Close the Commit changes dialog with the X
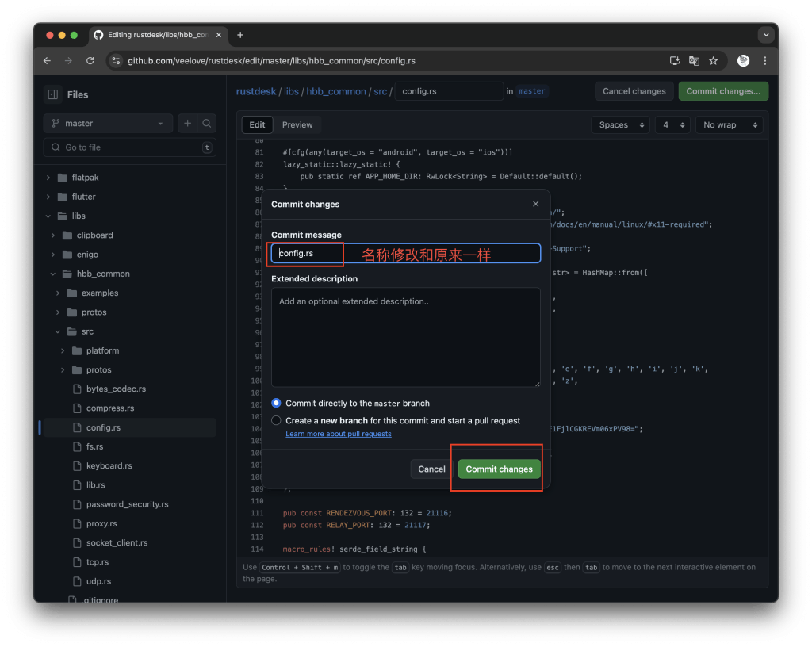The width and height of the screenshot is (812, 647). tap(535, 204)
